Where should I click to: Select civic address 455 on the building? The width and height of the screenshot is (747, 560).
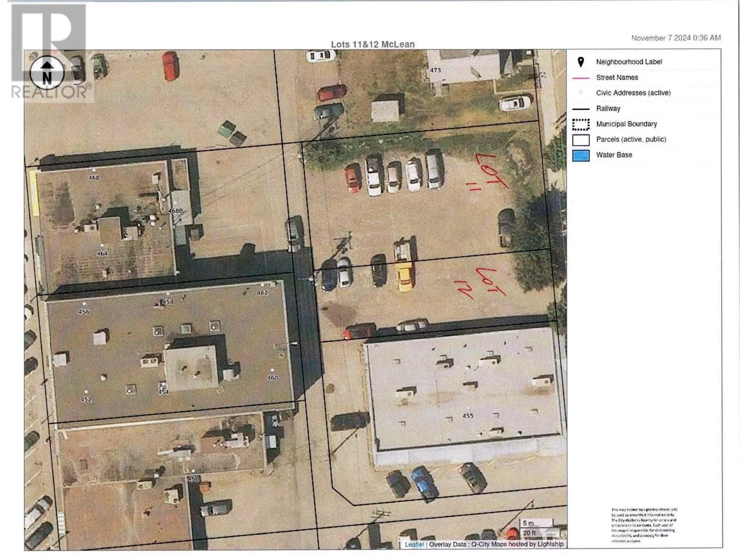click(x=467, y=416)
